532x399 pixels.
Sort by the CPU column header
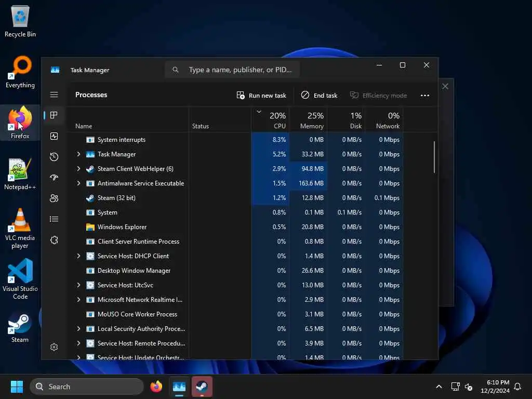click(270, 121)
